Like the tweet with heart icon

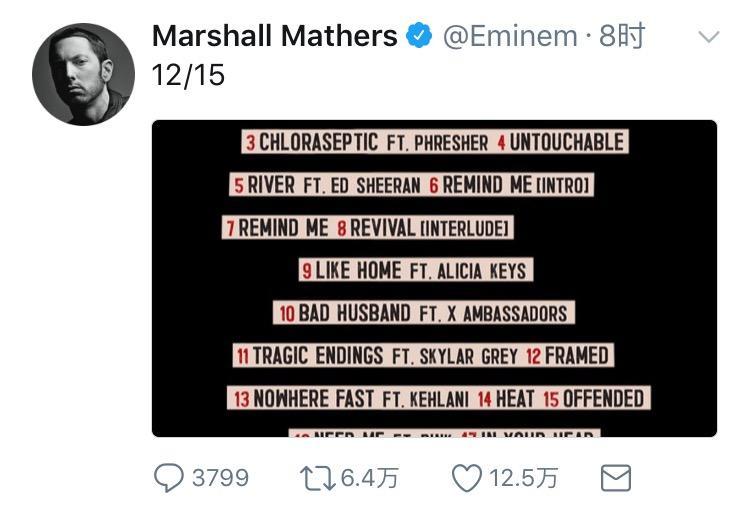click(467, 478)
